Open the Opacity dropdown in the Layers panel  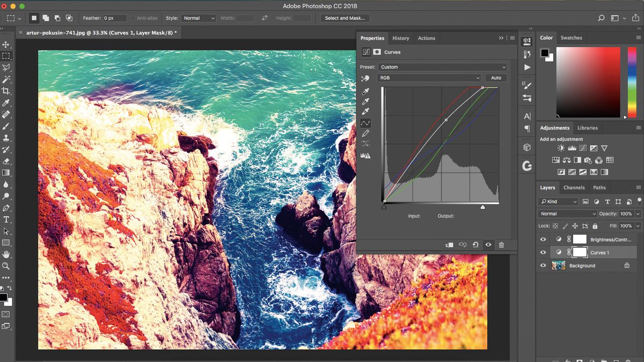pos(638,213)
